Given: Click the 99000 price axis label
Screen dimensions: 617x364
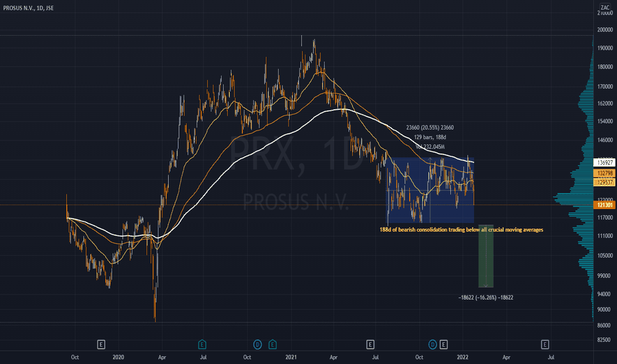Looking at the screenshot, I should (x=604, y=276).
